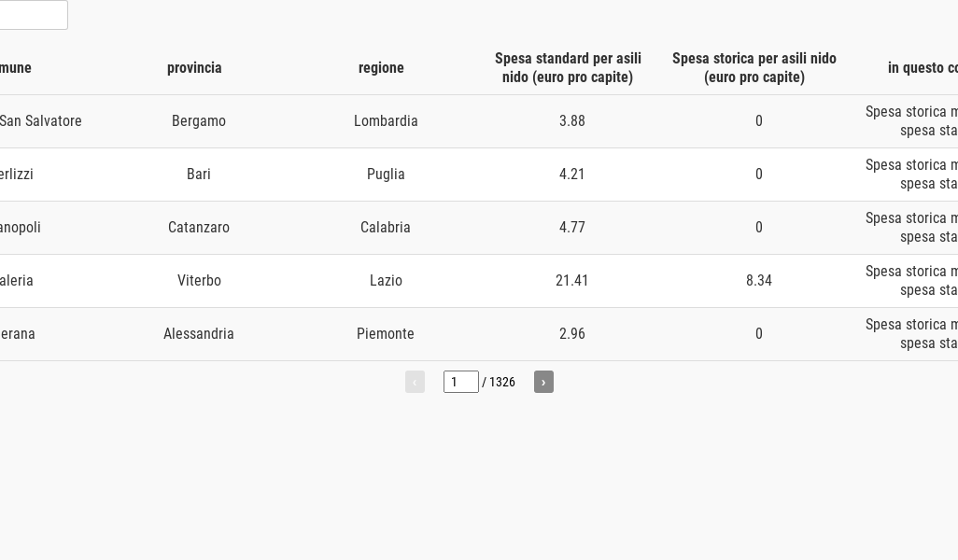Select the Puglia region cell
Screen dimensions: 958x560
[386, 175]
